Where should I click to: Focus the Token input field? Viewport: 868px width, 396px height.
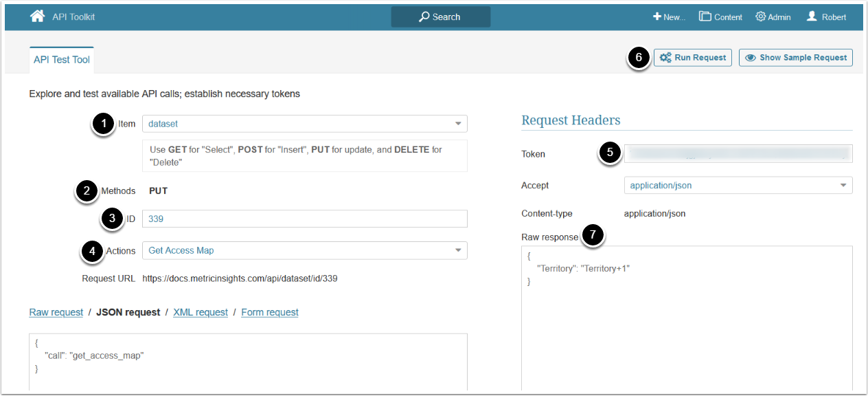pyautogui.click(x=738, y=154)
